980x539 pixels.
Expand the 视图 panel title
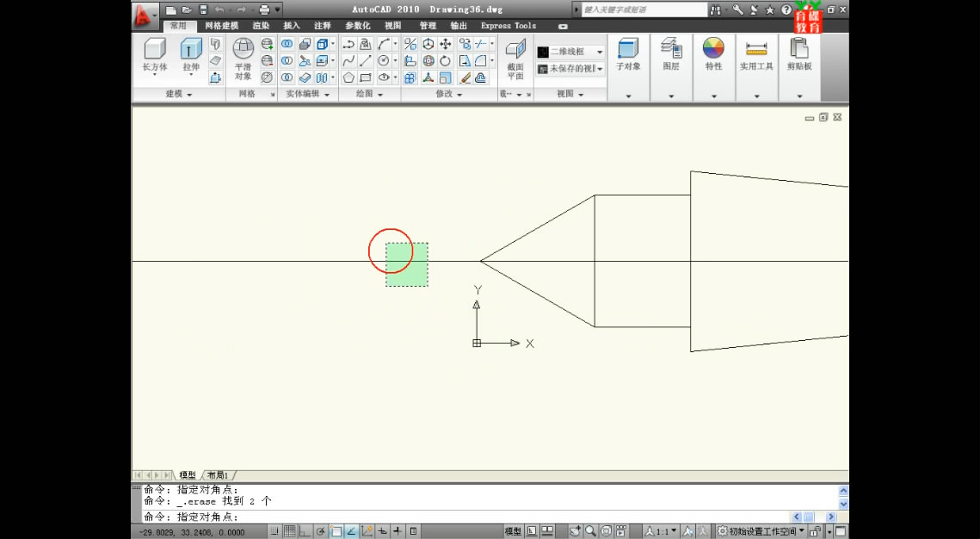[x=570, y=94]
